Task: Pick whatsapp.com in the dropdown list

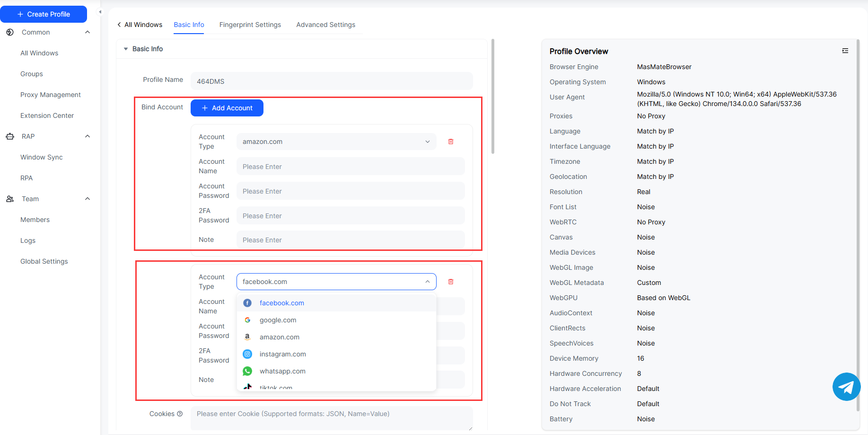Action: click(x=282, y=371)
